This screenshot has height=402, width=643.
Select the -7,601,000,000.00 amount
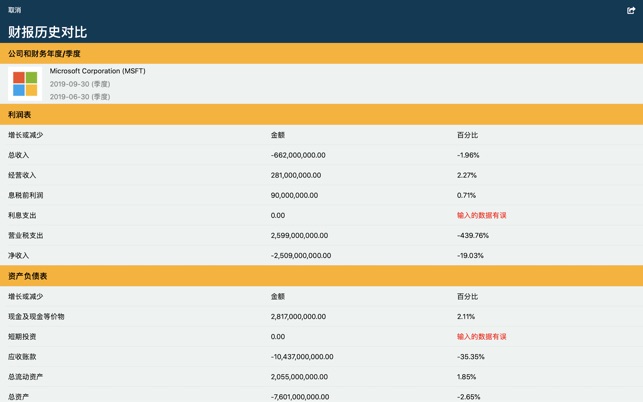coord(300,397)
